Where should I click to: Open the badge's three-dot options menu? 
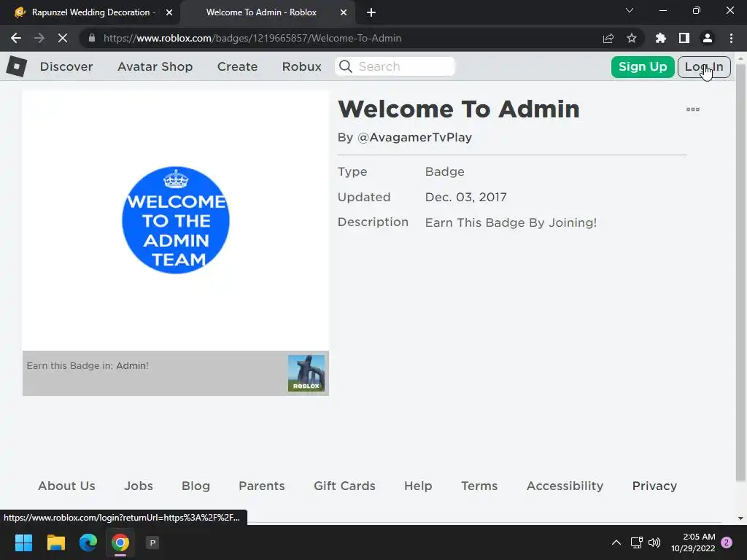pos(693,109)
